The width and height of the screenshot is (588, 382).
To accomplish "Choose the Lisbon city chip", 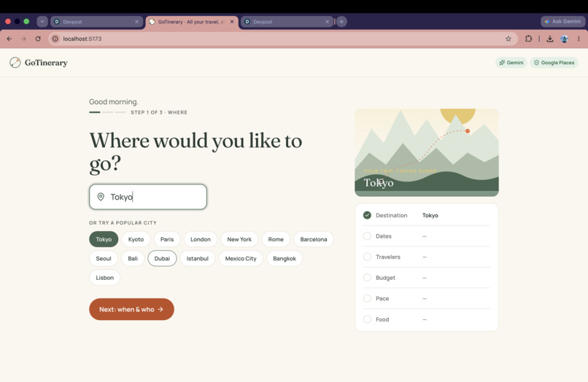I will tap(104, 278).
